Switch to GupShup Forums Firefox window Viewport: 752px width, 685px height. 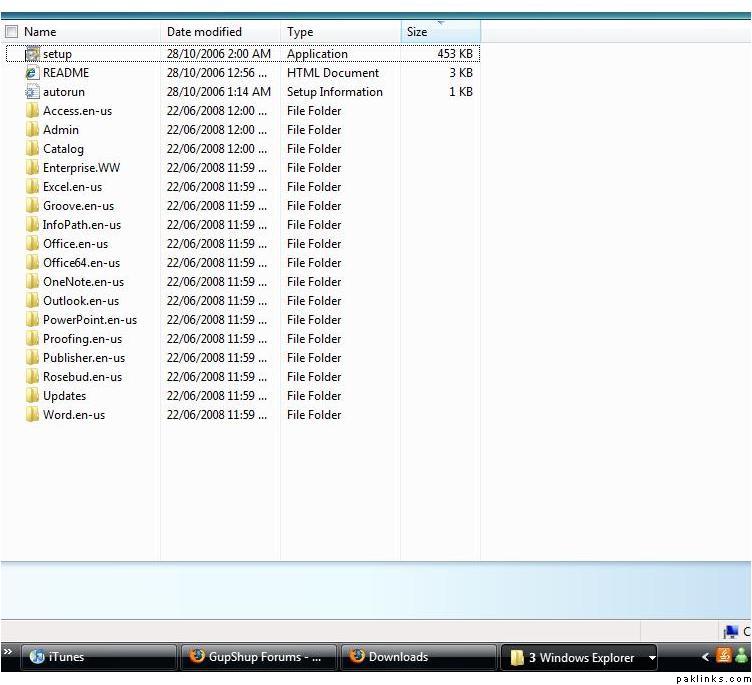click(x=258, y=657)
